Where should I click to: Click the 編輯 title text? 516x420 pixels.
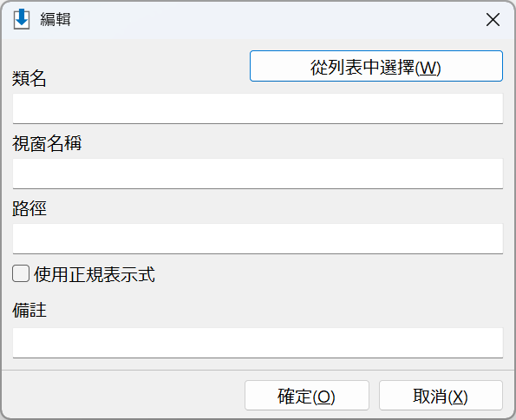pyautogui.click(x=56, y=19)
